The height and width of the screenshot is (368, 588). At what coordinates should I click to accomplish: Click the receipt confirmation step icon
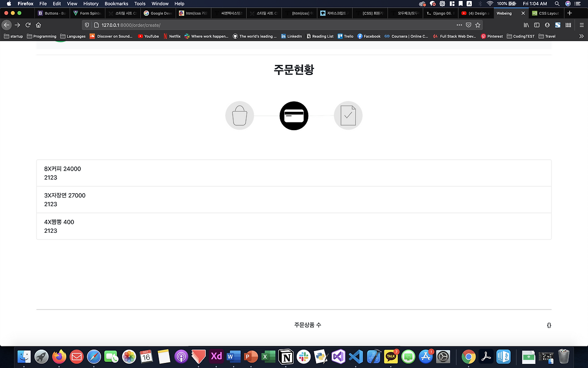coord(348,115)
